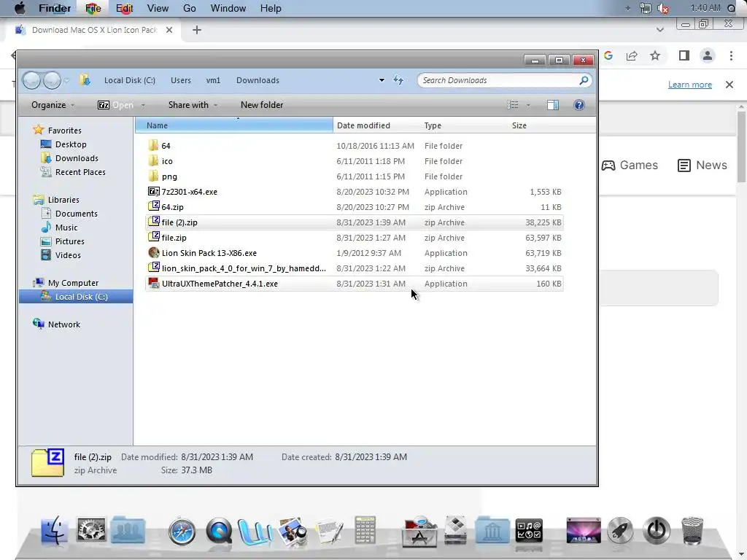Viewport: 747px width, 560px height.
Task: Select the UltraUXThemePatcher_4.4.1.exe file
Action: (355, 284)
